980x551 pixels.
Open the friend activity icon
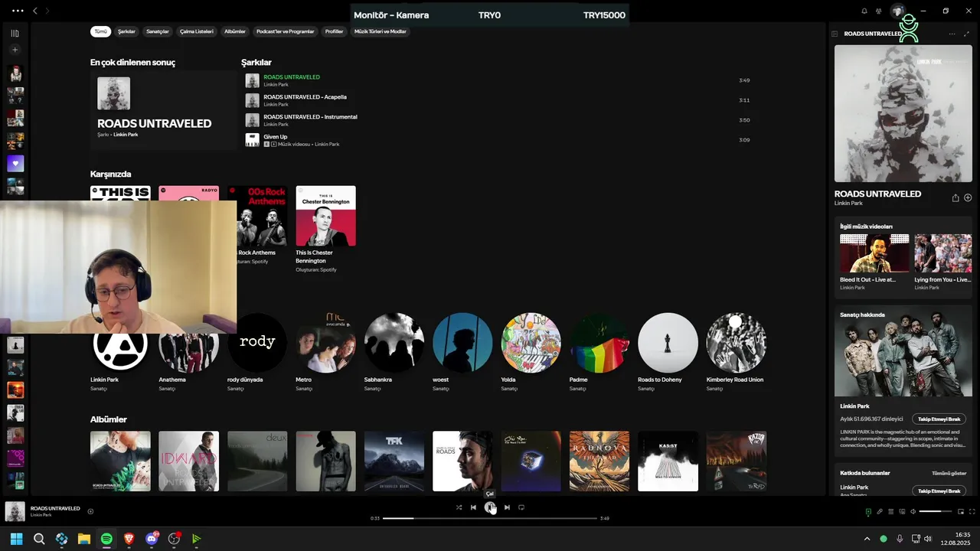pyautogui.click(x=879, y=11)
